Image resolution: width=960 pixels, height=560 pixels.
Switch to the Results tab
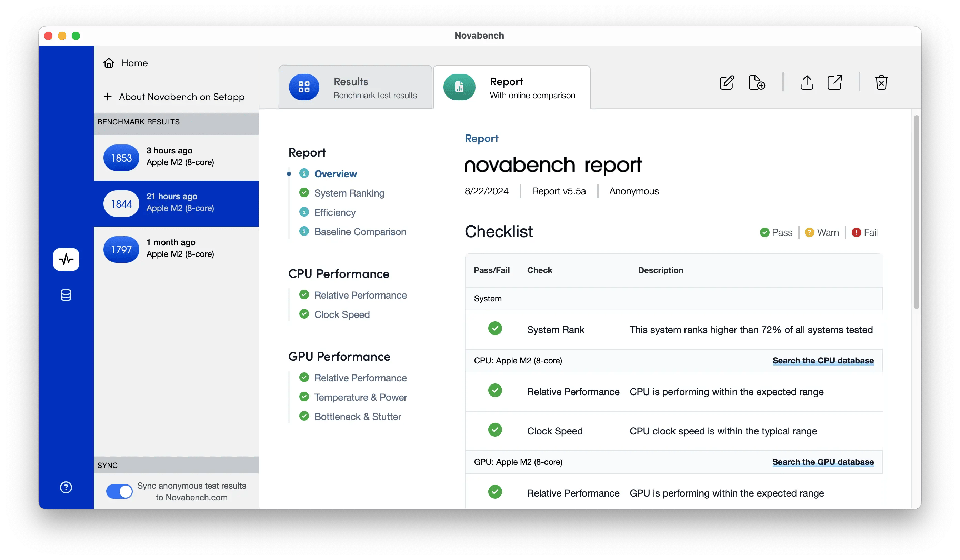[x=356, y=87]
